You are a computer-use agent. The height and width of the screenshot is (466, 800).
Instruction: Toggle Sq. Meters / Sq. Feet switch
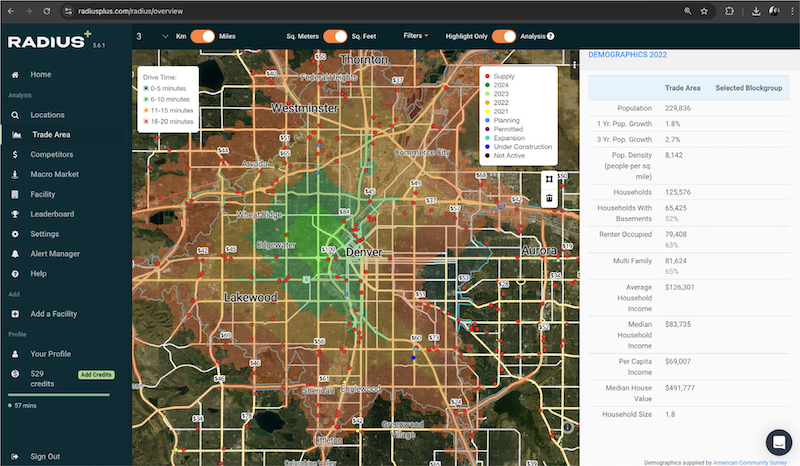click(x=334, y=36)
